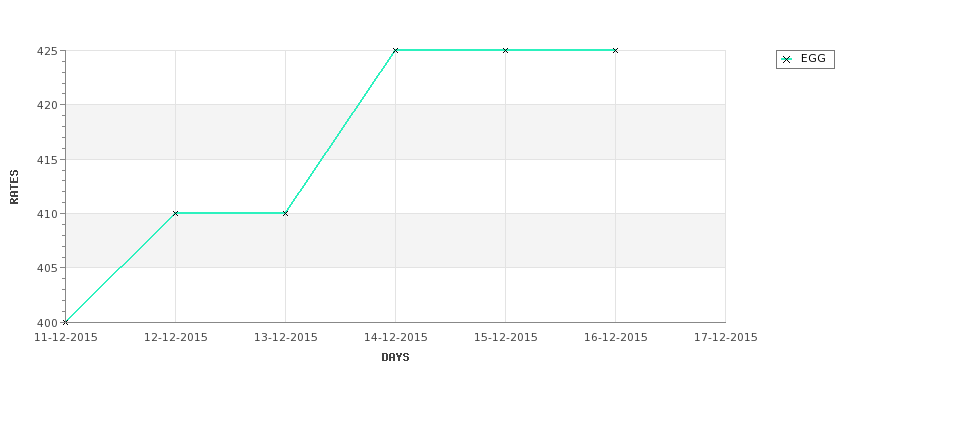The height and width of the screenshot is (429, 975).
Task: Select the 14-12-2015 marker at 425
Action: coord(395,50)
